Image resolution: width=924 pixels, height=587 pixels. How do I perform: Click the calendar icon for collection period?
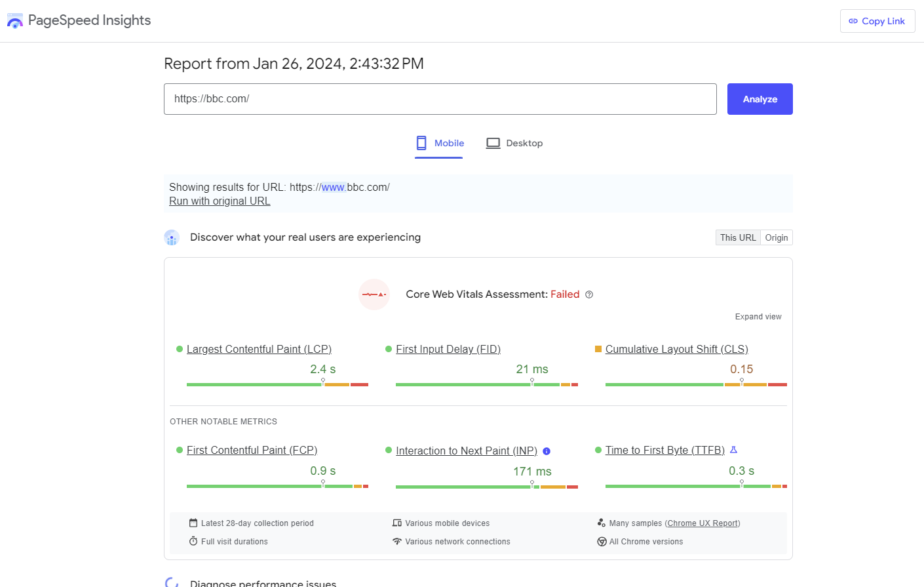pos(193,523)
